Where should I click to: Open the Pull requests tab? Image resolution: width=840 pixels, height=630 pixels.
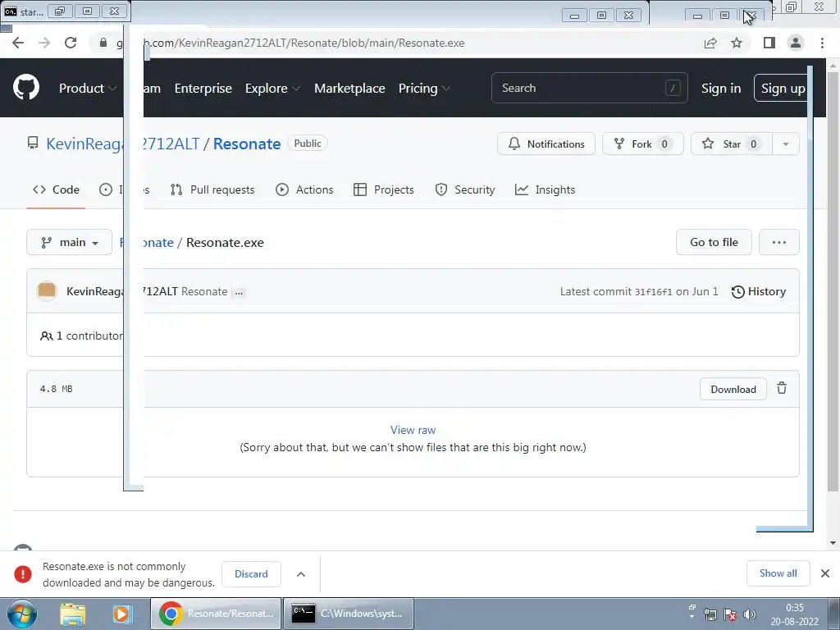point(212,189)
